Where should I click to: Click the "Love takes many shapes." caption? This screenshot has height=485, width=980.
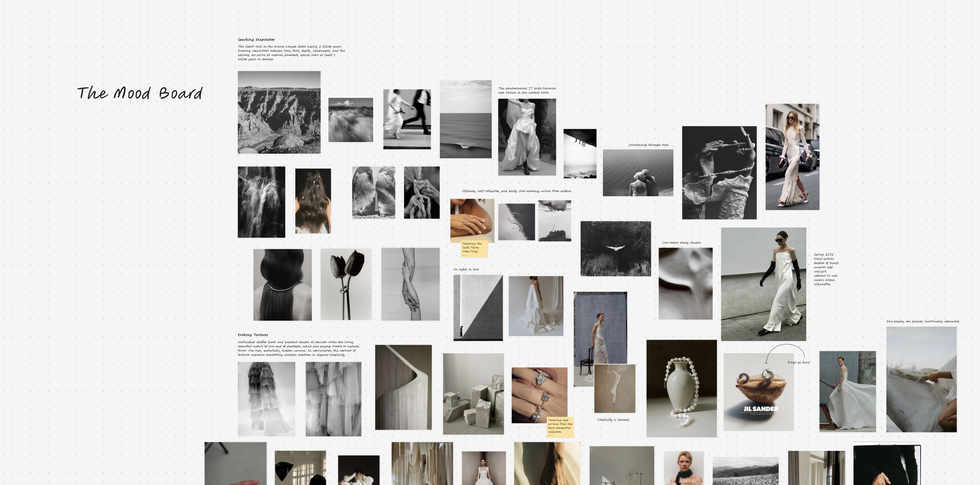(x=682, y=243)
